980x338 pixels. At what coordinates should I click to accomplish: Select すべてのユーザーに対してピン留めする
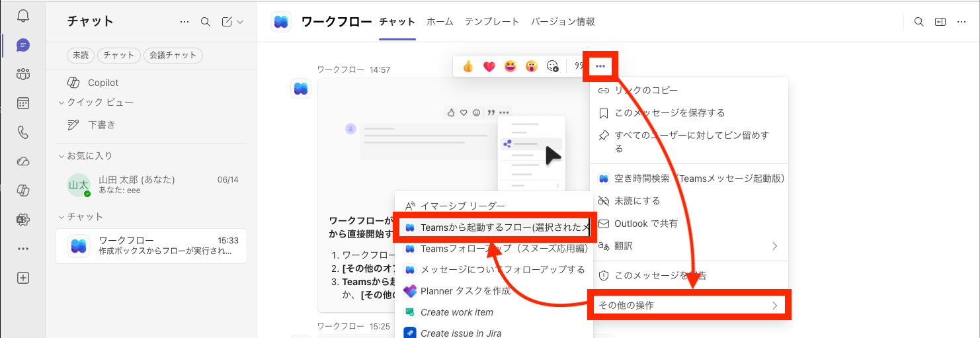tap(689, 142)
